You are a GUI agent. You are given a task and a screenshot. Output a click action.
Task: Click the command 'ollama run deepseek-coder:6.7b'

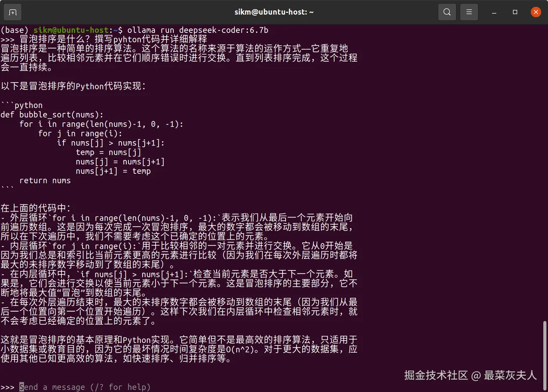pyautogui.click(x=198, y=30)
